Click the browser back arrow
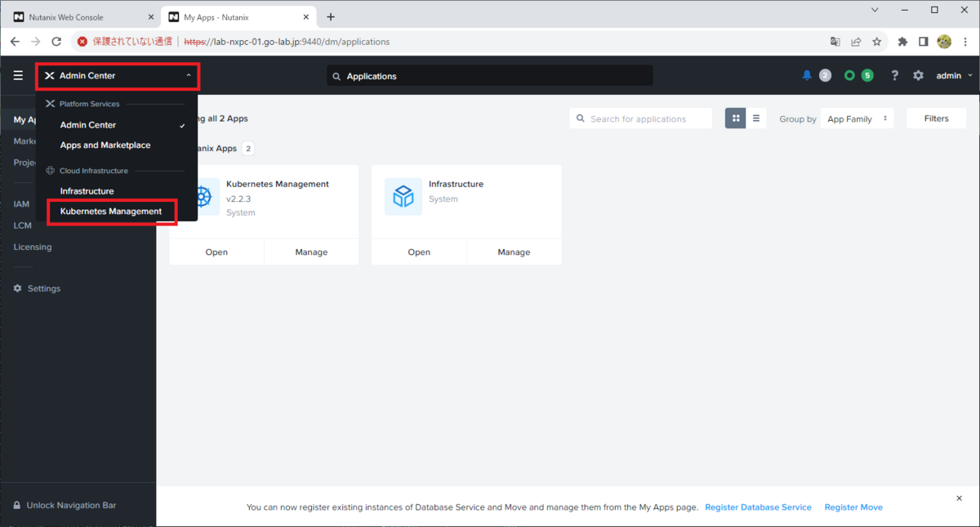The height and width of the screenshot is (527, 980). point(15,42)
